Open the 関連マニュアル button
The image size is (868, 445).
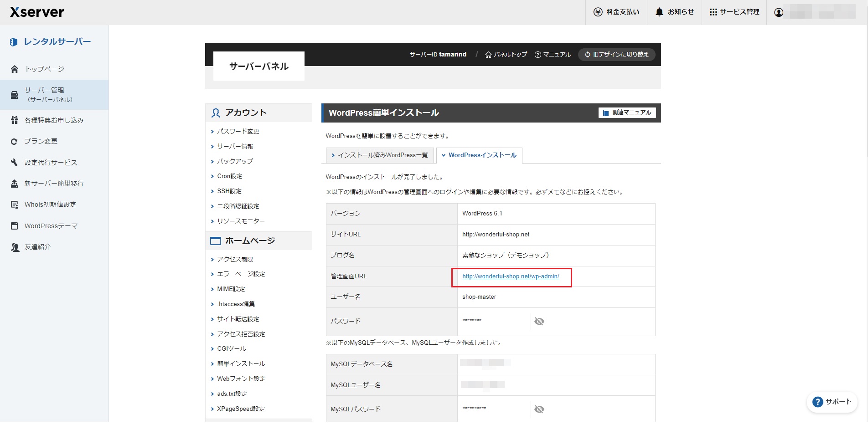click(x=627, y=113)
